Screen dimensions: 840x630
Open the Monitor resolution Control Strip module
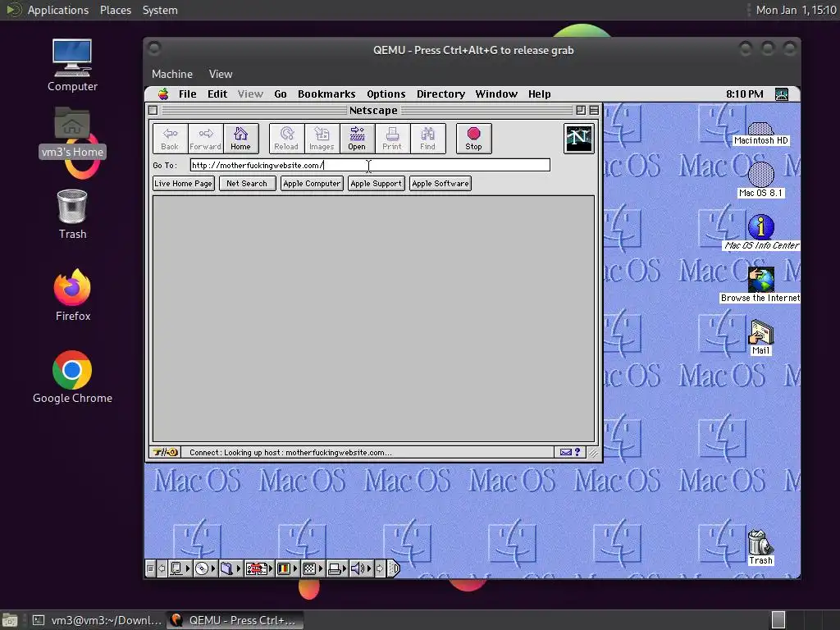(x=313, y=568)
